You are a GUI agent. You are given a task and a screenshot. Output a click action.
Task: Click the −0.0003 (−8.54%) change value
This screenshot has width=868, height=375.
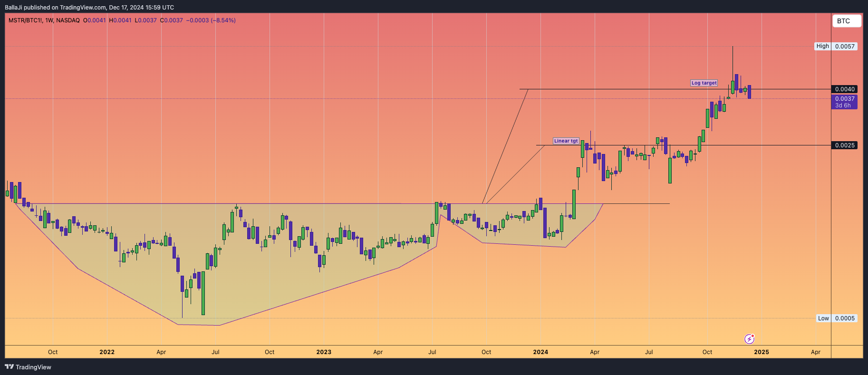(x=211, y=20)
